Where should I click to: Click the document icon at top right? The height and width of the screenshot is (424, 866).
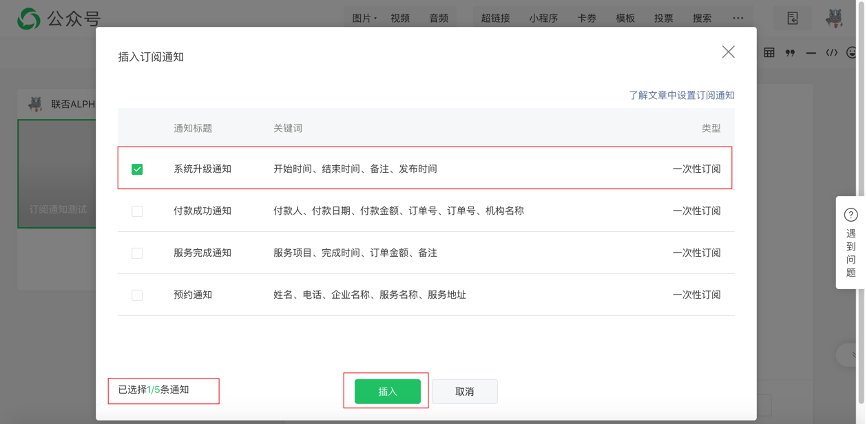(x=793, y=18)
